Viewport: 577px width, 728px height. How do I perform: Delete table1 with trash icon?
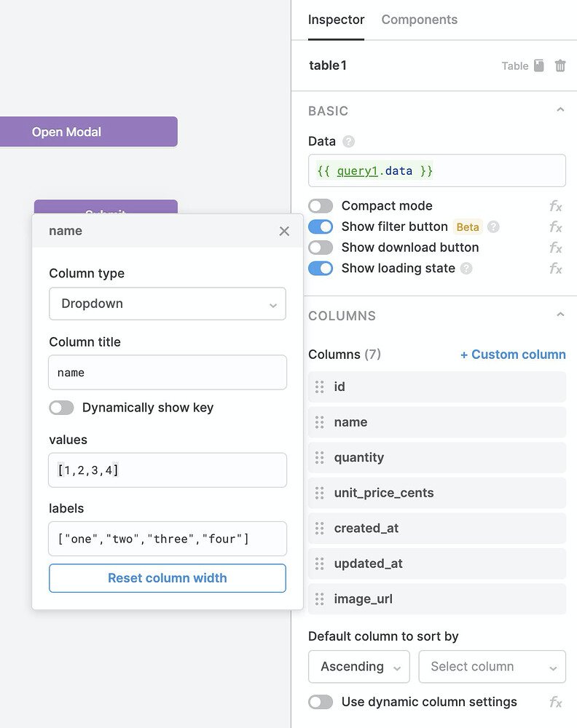tap(560, 66)
